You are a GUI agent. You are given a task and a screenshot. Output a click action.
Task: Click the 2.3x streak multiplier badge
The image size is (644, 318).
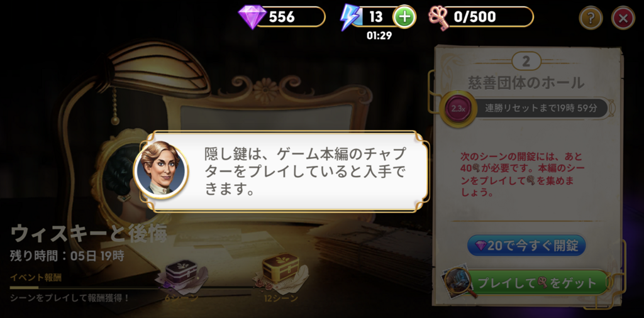point(458,109)
